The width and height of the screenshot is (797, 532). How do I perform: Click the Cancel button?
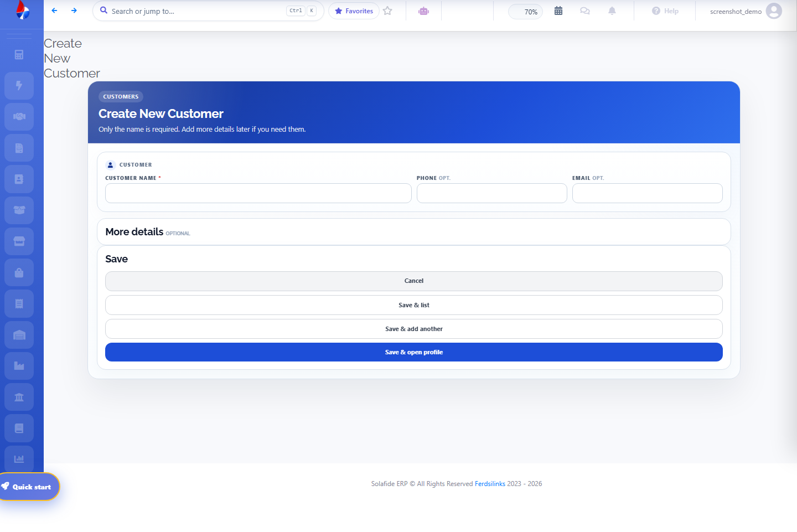414,281
